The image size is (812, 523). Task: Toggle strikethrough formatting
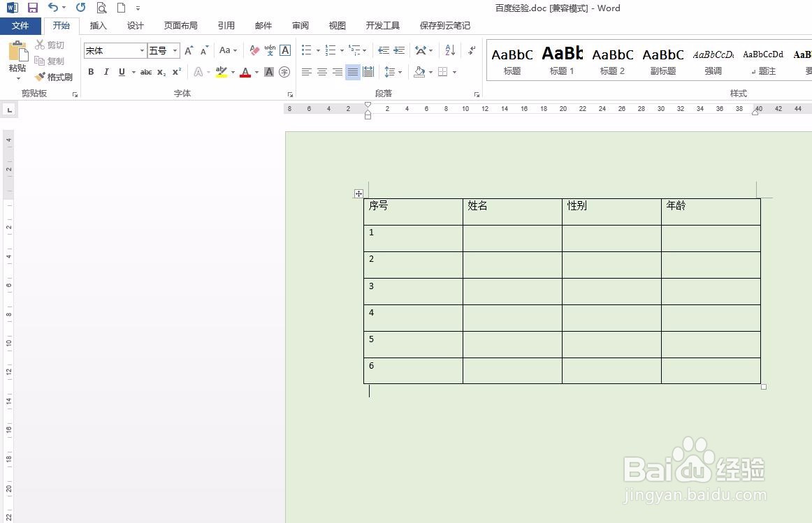click(x=146, y=72)
